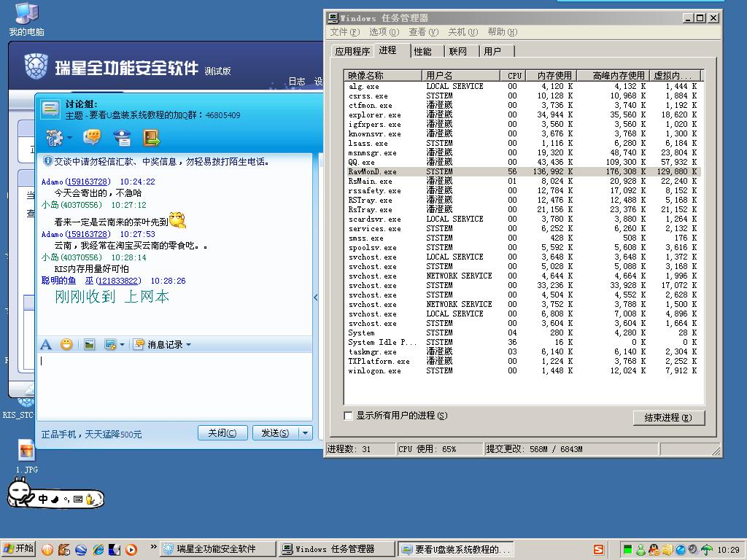747x560 pixels.
Task: Click the exit discussion group door icon
Action: (152, 138)
